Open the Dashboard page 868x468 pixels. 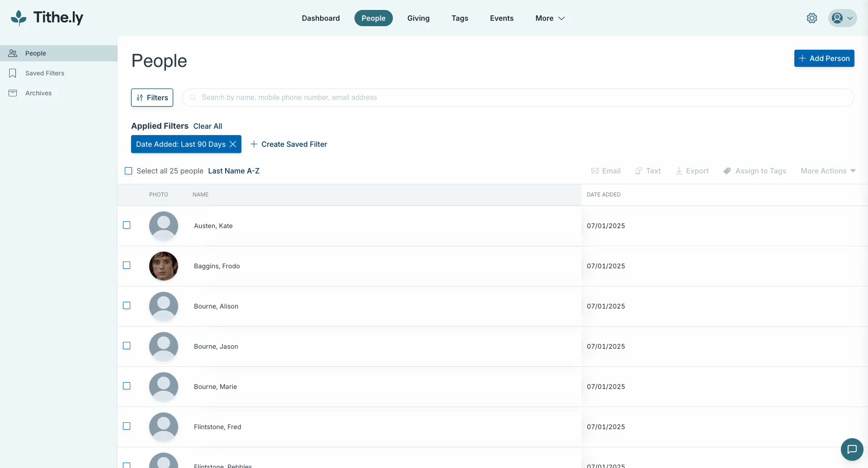tap(321, 18)
